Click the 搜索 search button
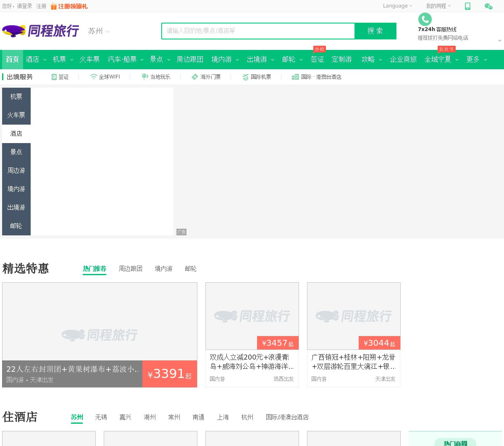The image size is (504, 446). tap(375, 31)
